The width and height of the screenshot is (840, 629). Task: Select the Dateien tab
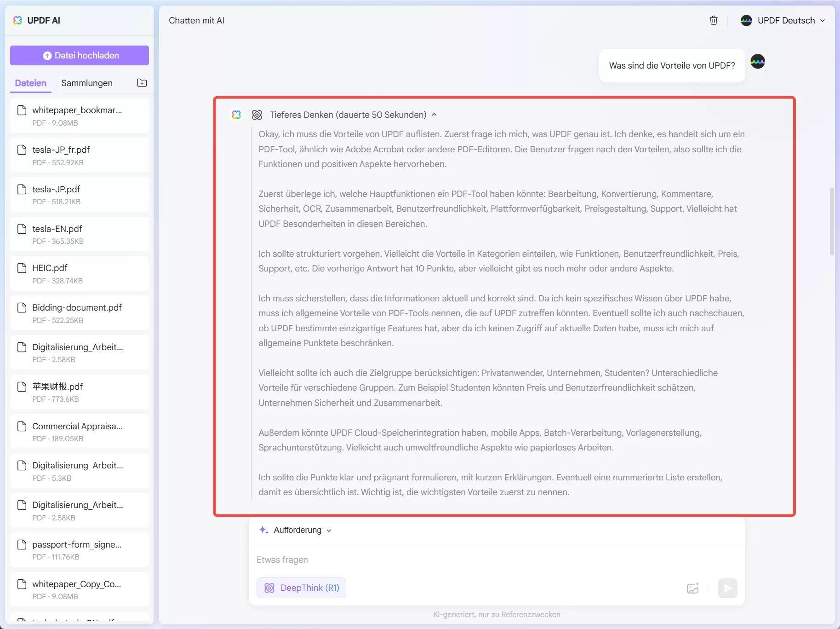point(30,83)
